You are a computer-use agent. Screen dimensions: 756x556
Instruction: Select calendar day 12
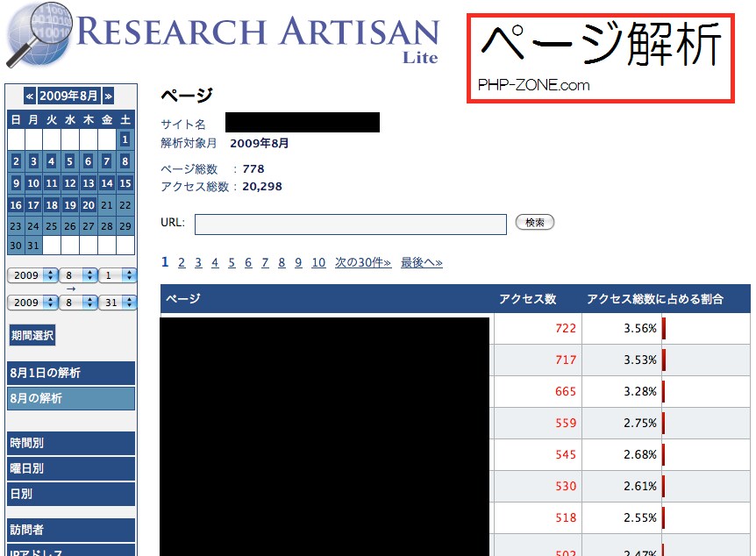pos(70,183)
